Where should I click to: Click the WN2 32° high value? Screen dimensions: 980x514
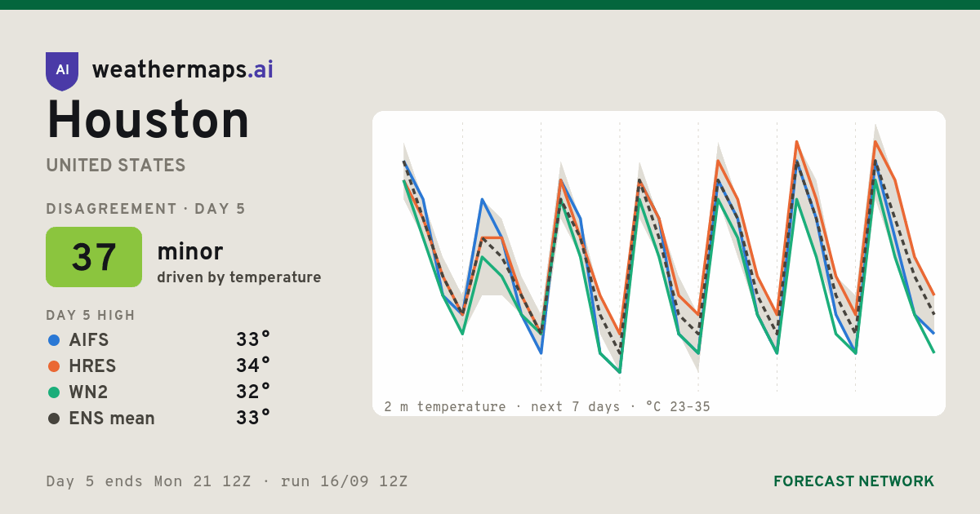[x=253, y=392]
